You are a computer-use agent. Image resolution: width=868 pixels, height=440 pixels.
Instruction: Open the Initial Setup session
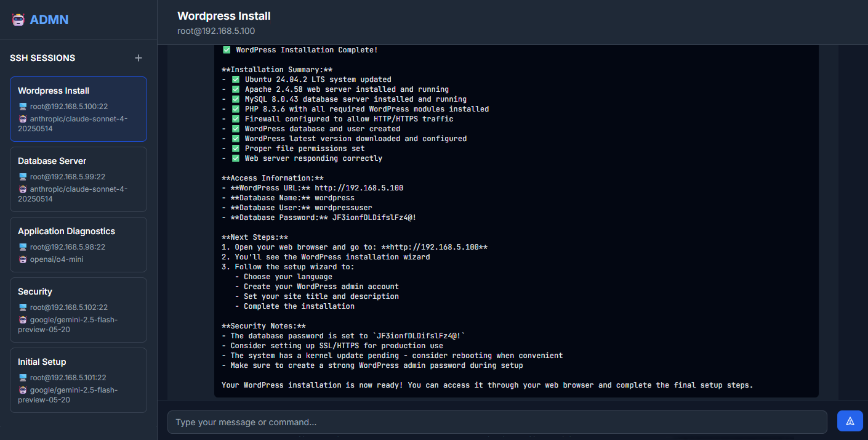78,380
